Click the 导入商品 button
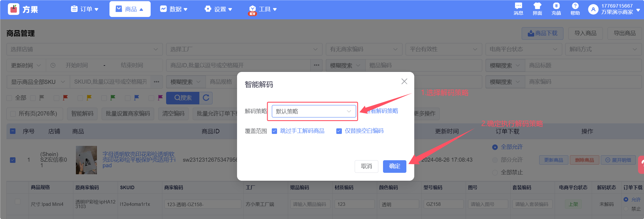 coord(586,33)
